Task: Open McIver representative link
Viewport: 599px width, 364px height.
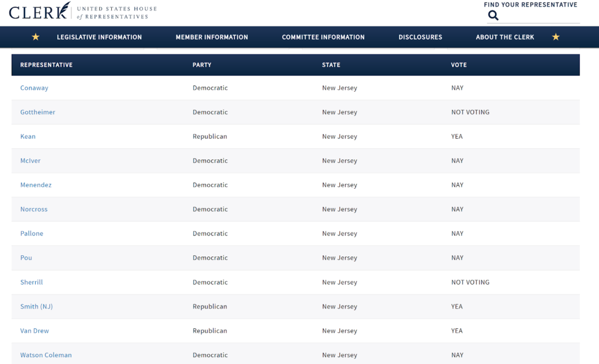Action: (30, 161)
